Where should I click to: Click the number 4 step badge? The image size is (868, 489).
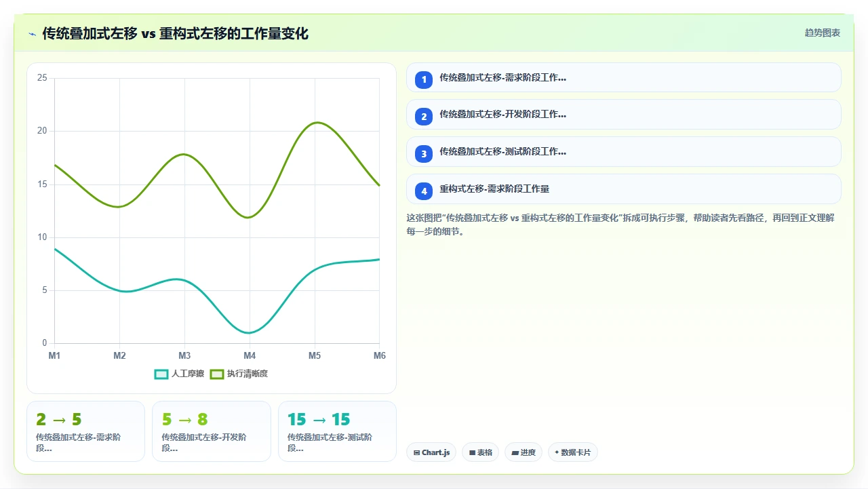[x=424, y=191]
